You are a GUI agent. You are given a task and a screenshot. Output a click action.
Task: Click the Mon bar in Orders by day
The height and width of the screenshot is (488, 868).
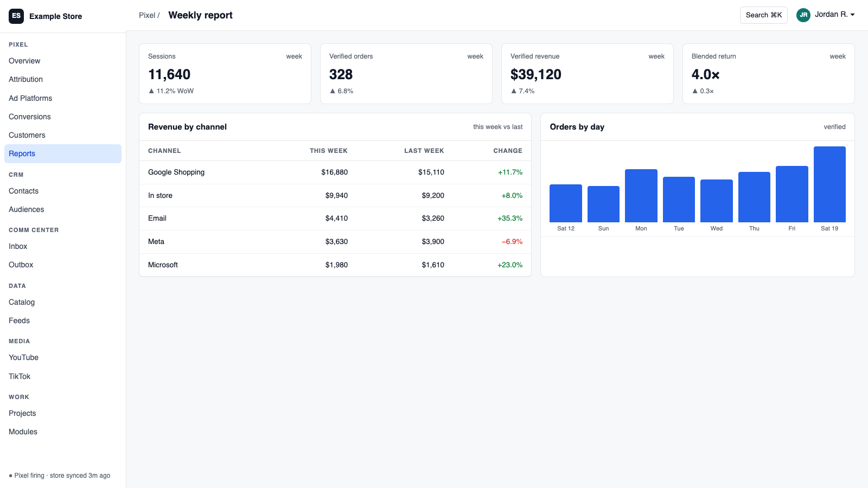pyautogui.click(x=641, y=196)
